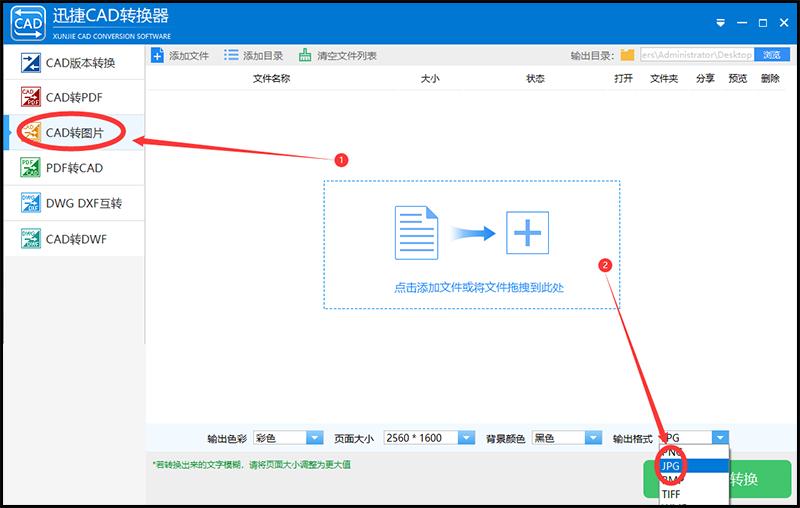Click the CAD转DWF icon

31,239
